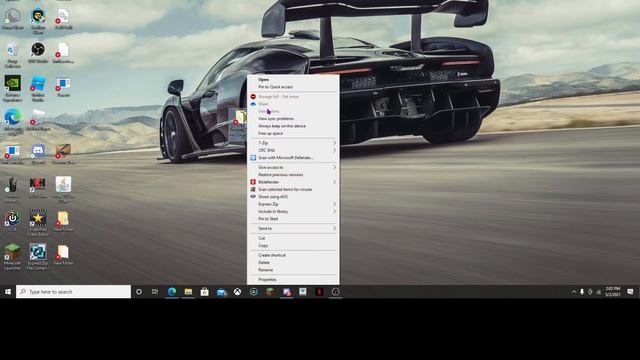Open Microsoft Edge from taskbar

point(172,291)
